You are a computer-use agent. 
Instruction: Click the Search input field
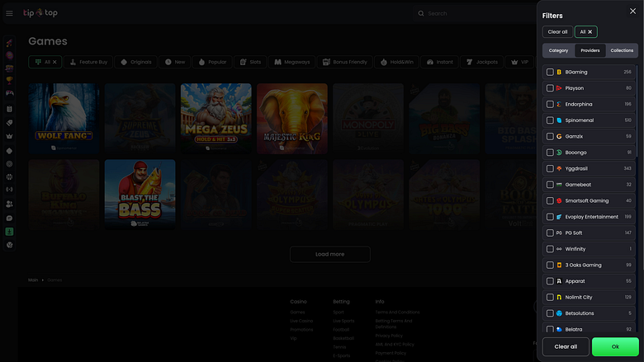click(476, 13)
